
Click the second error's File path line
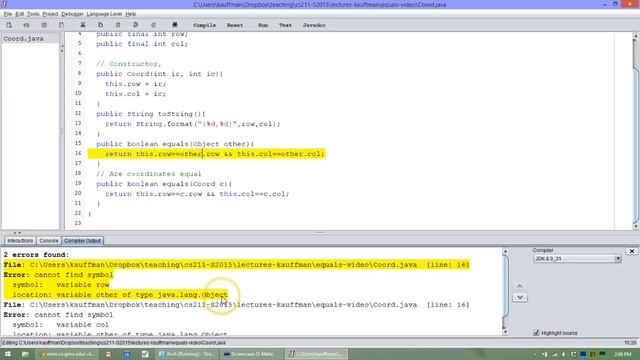click(236, 305)
